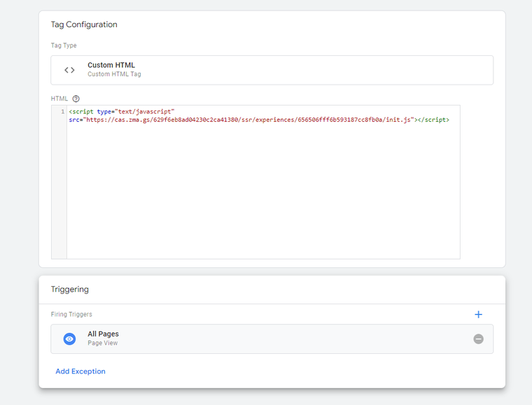Click the Add Exception link

(x=80, y=371)
